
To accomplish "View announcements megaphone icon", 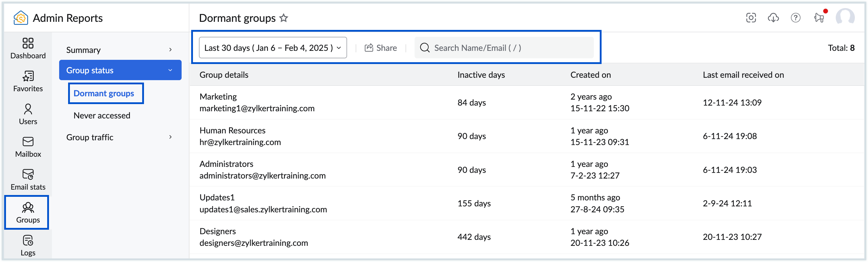I will coord(819,18).
